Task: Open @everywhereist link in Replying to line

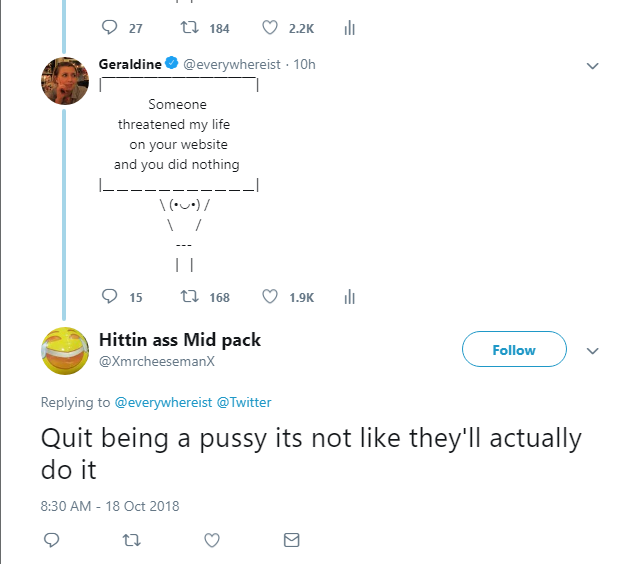Action: (163, 402)
